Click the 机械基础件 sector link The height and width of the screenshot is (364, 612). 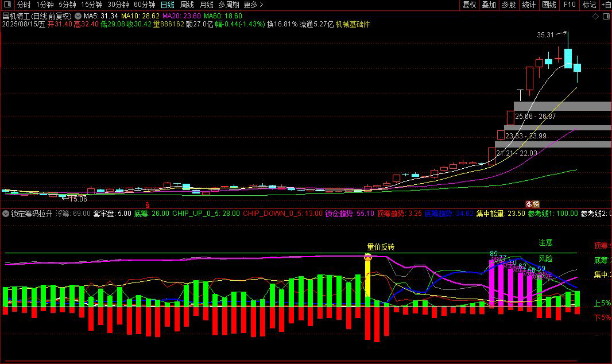(x=353, y=24)
